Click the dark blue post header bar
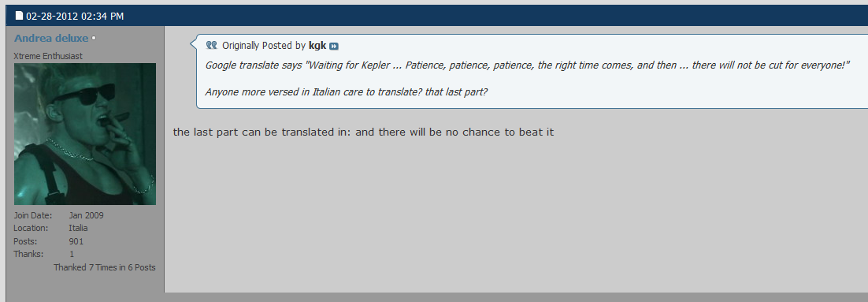Viewport: 868px width, 302px height. [437, 16]
